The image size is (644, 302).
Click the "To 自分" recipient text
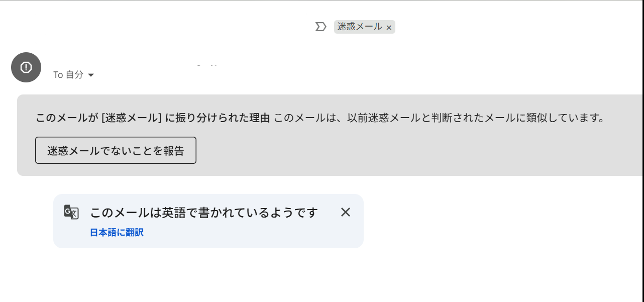68,75
